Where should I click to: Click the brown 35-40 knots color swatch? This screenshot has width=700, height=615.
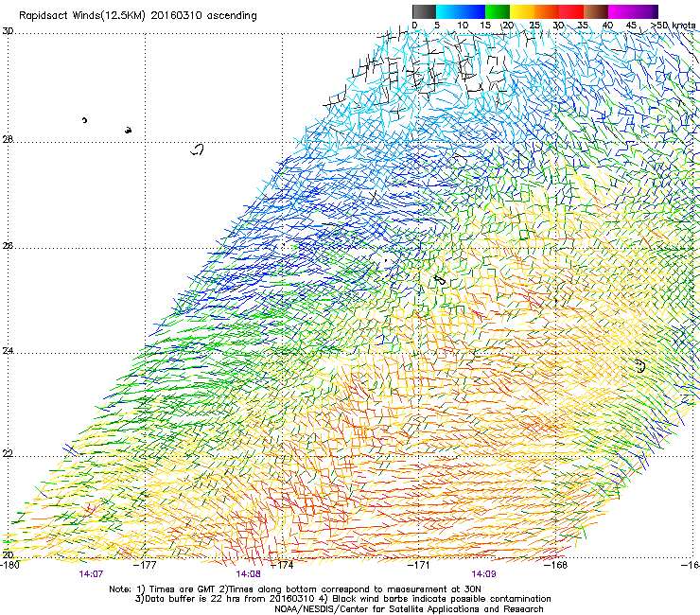(x=596, y=11)
